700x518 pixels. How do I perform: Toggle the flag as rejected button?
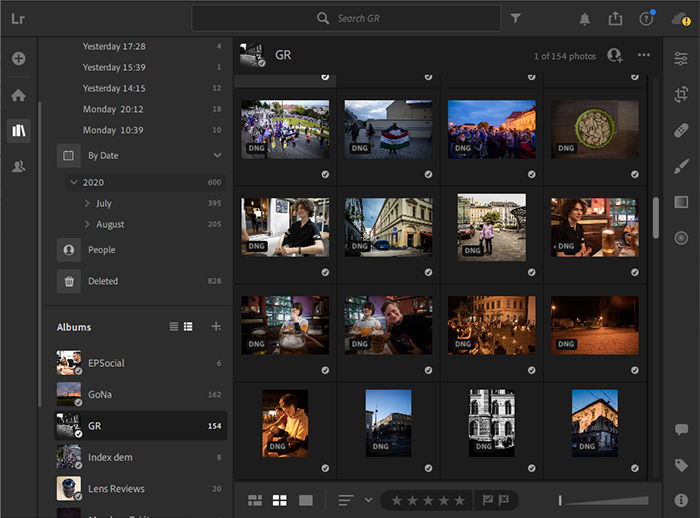click(503, 500)
